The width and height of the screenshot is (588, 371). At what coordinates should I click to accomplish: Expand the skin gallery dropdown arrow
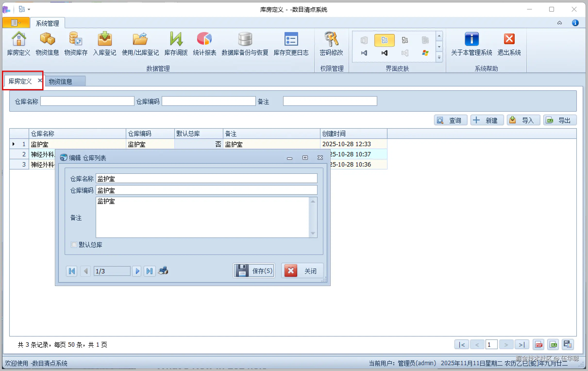[x=439, y=58]
